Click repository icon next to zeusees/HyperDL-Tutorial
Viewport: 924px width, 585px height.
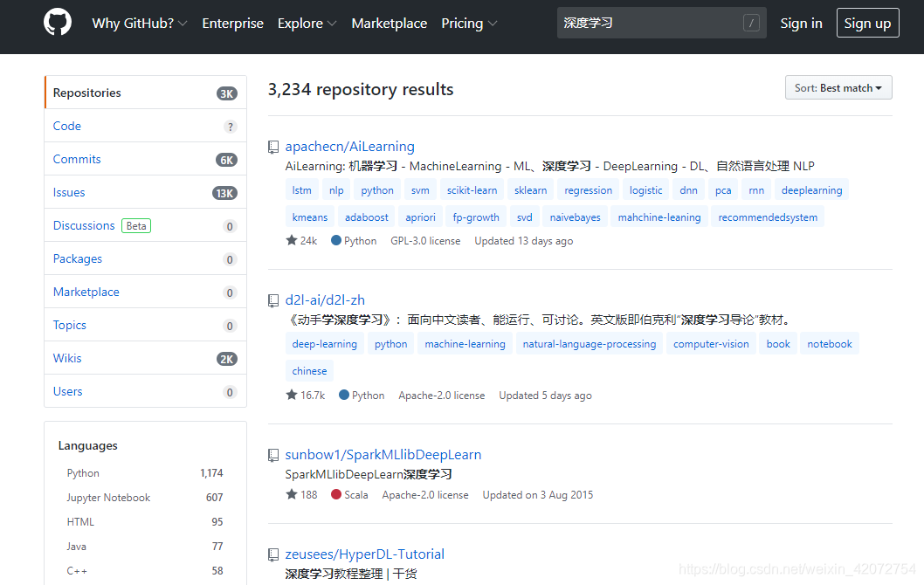coord(272,554)
